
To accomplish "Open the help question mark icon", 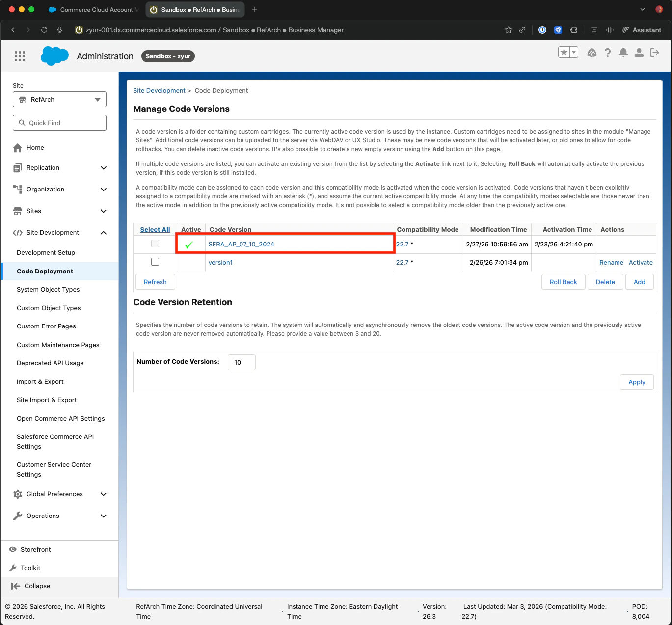I will point(608,53).
